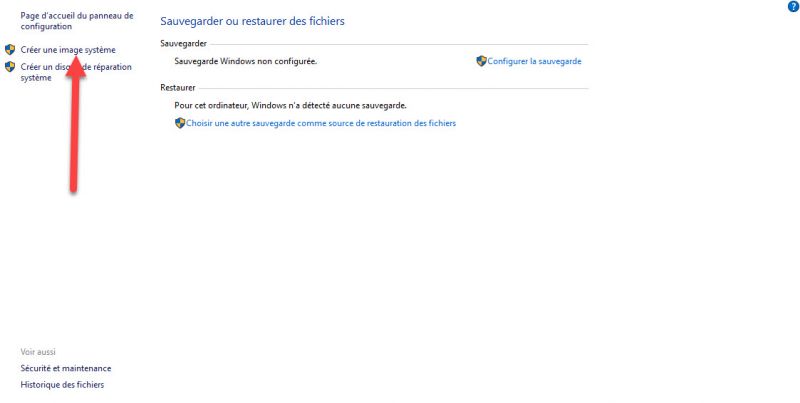800x403 pixels.
Task: Open the help question mark icon
Action: (x=793, y=7)
